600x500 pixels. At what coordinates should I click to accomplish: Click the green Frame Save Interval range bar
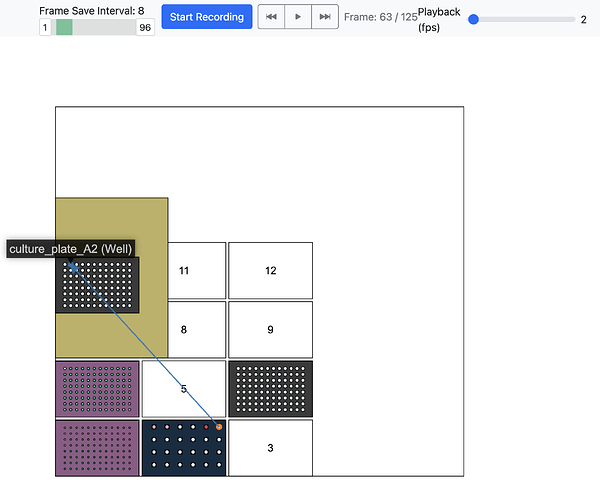64,28
